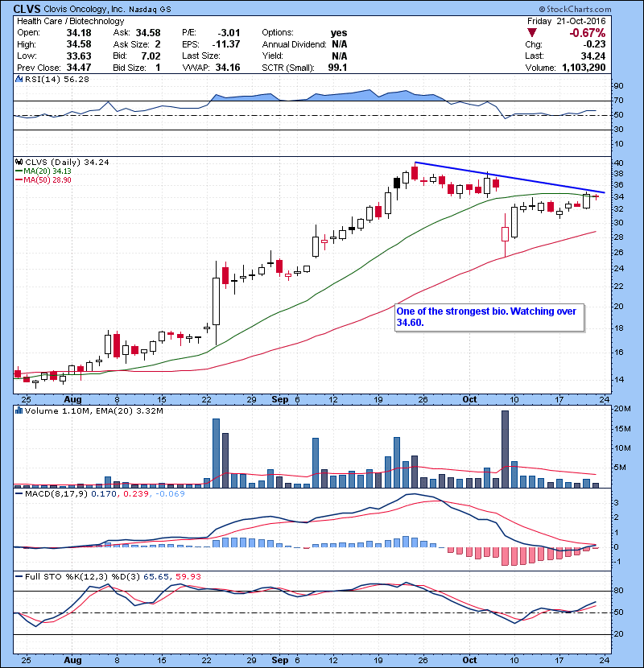644x668 pixels.
Task: Click the Open value 34.18
Action: tap(79, 33)
